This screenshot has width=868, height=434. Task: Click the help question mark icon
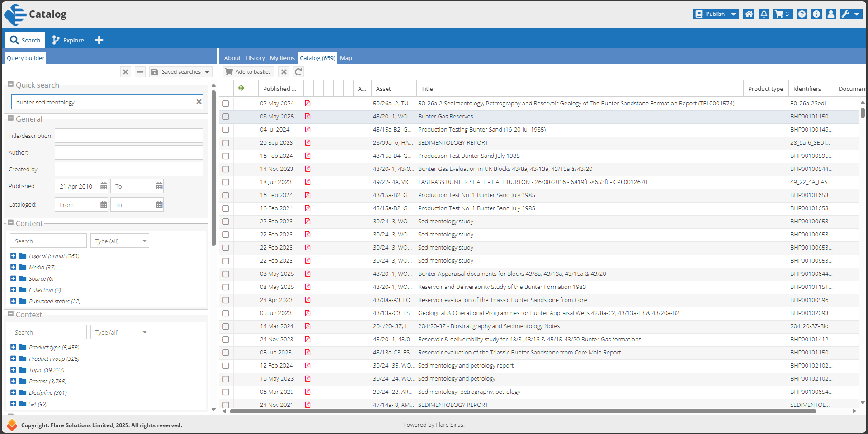pos(802,14)
